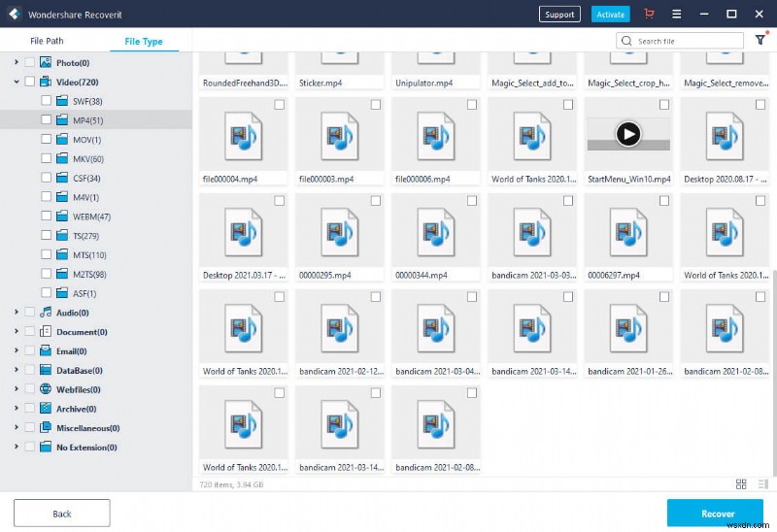The width and height of the screenshot is (777, 532).
Task: Collapse the Video(720) tree node
Action: tap(17, 83)
